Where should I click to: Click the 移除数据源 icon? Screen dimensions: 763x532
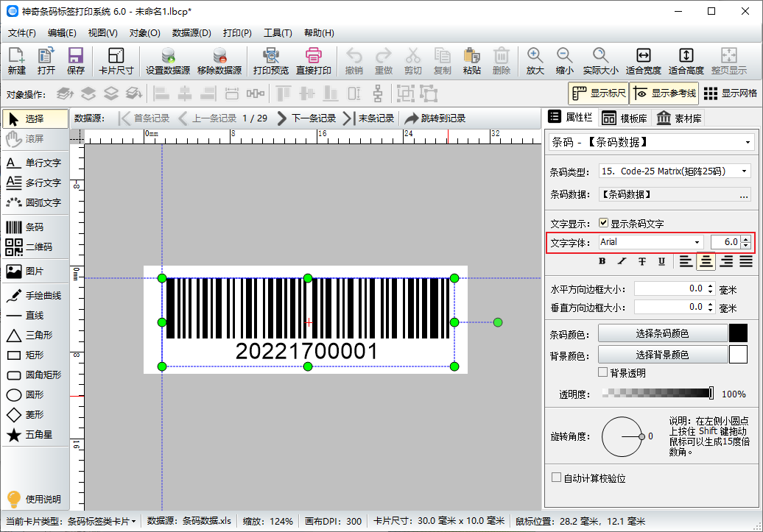pyautogui.click(x=219, y=61)
